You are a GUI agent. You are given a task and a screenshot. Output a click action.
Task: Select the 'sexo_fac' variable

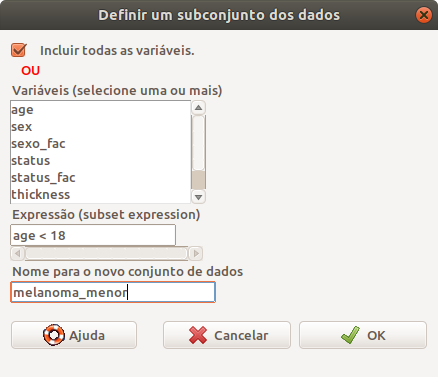[x=100, y=144]
